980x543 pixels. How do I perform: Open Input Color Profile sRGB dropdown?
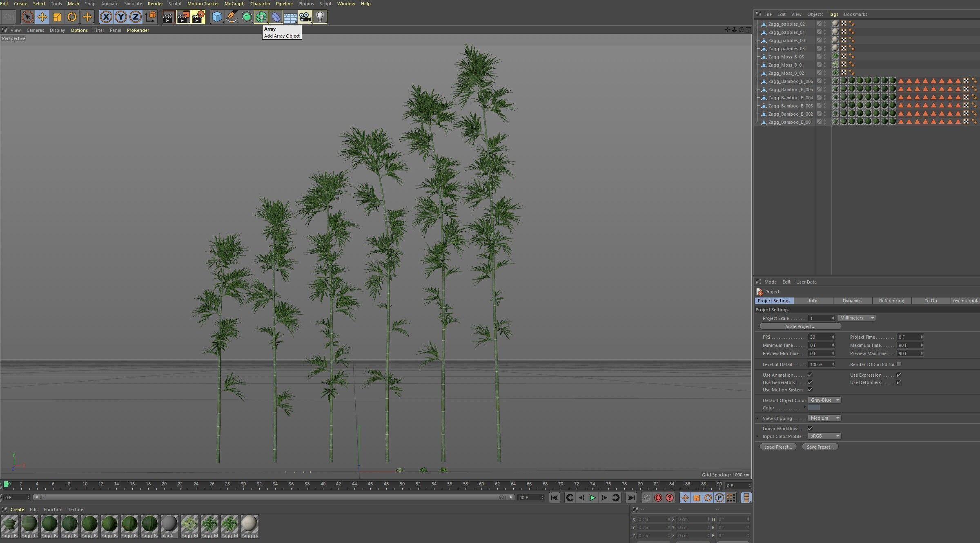pos(824,436)
